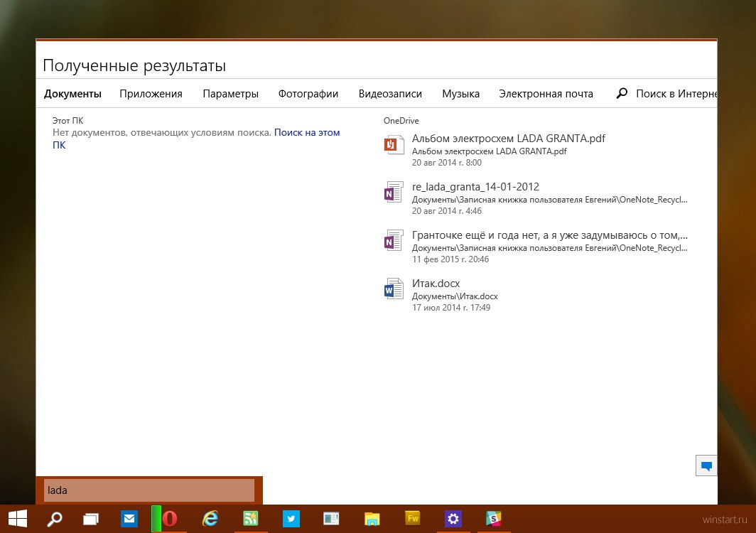
Task: Click OneNote icon beside re_lada_granta_14-01-2012
Action: pos(394,193)
